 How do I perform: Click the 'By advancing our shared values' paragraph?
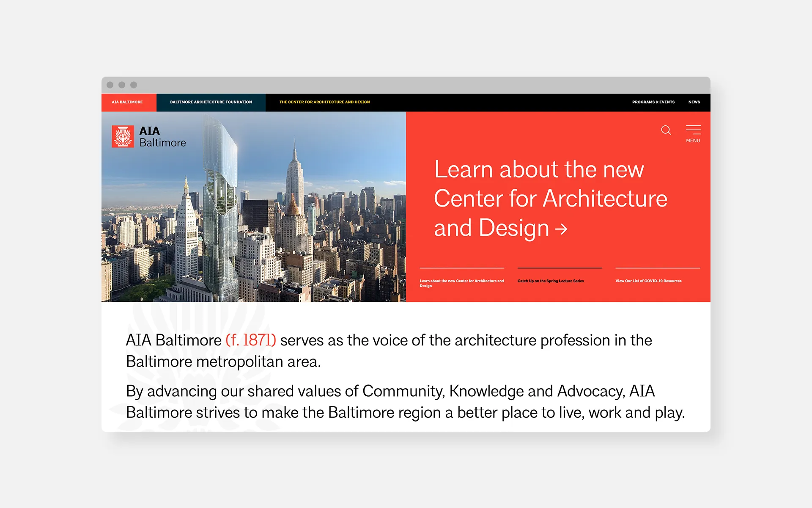tap(405, 402)
